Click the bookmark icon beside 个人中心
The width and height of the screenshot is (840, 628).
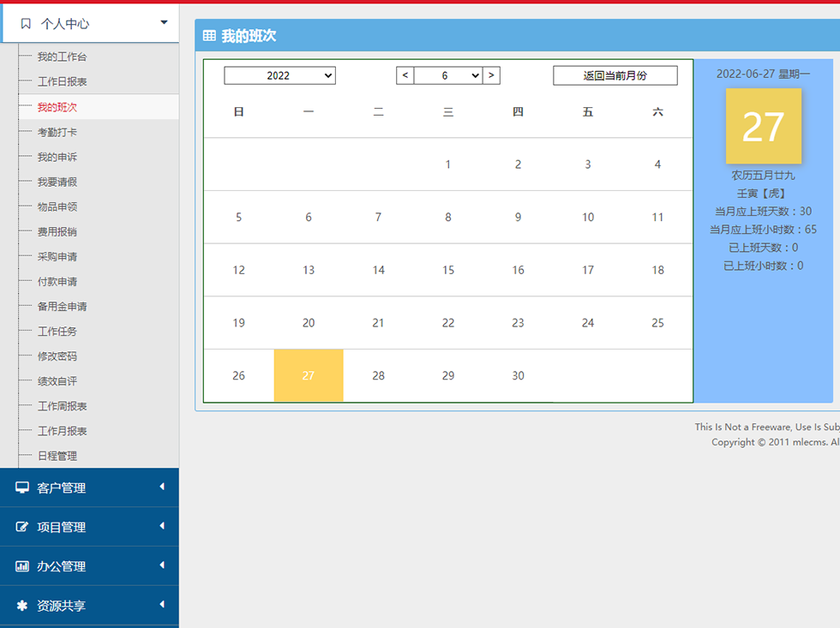click(25, 23)
